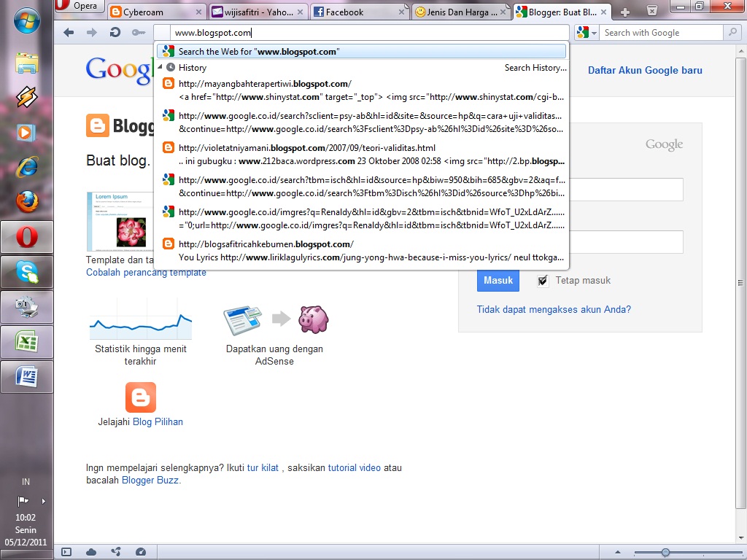This screenshot has height=560, width=747.
Task: Choose google imgres Renaldy history entry
Action: click(362, 218)
